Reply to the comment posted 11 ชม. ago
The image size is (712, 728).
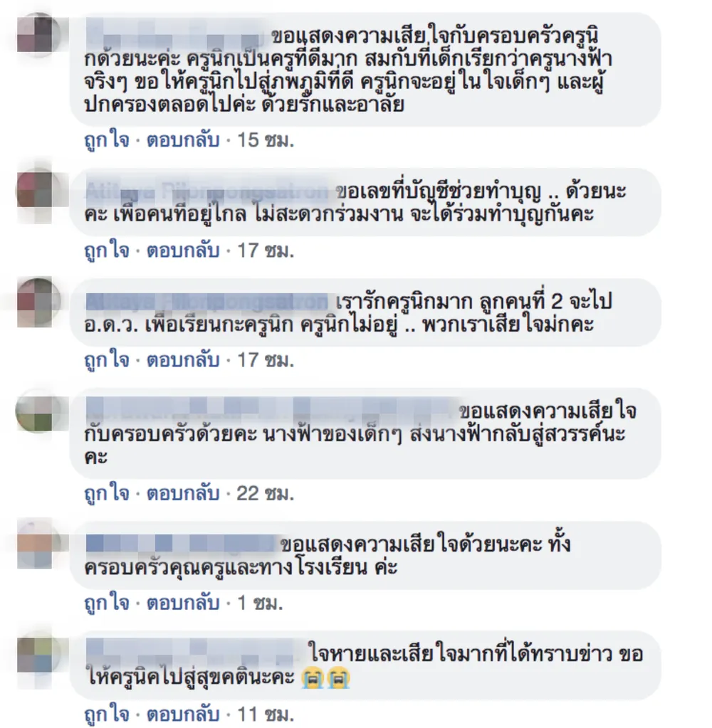183,714
